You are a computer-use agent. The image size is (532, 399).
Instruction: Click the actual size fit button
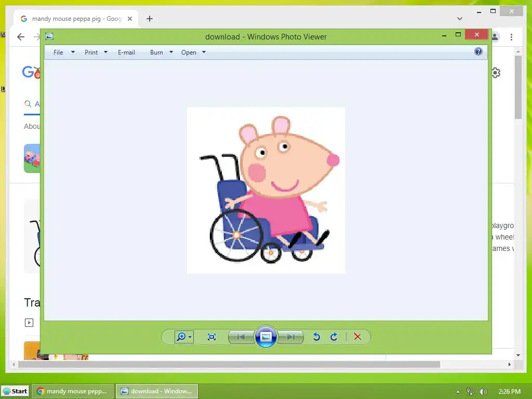click(x=212, y=337)
